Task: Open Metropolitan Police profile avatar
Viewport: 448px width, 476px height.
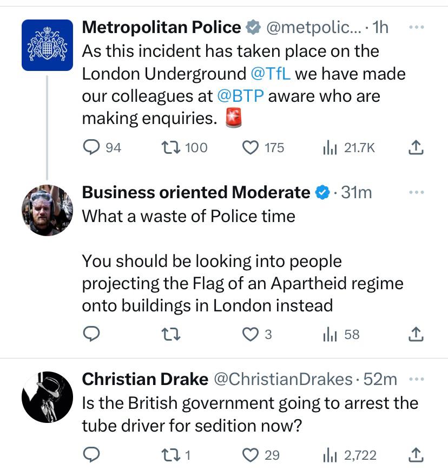Action: click(x=47, y=45)
